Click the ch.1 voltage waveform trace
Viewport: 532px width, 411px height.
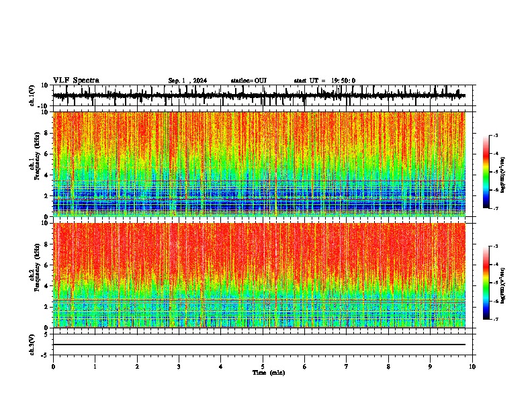click(x=259, y=95)
